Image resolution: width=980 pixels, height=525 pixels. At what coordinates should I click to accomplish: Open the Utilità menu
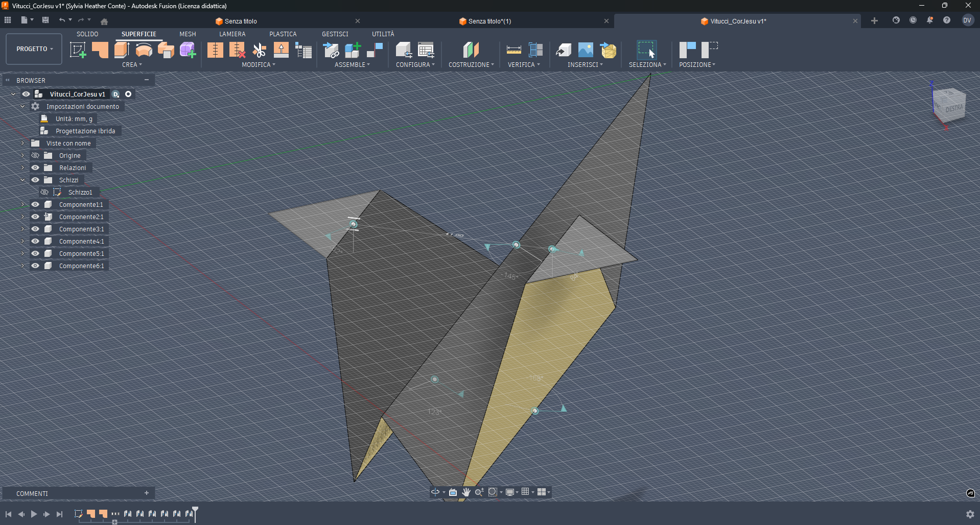[x=383, y=34]
